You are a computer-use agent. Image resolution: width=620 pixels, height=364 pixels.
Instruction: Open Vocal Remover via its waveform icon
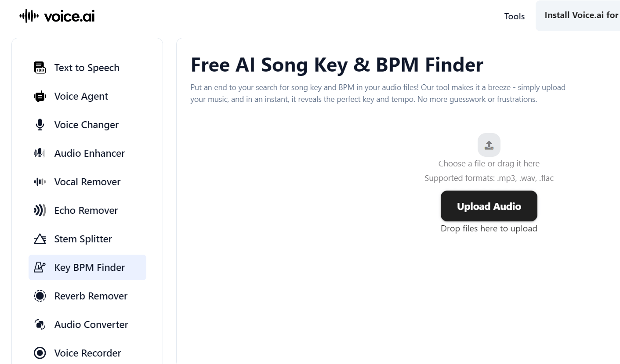[40, 182]
